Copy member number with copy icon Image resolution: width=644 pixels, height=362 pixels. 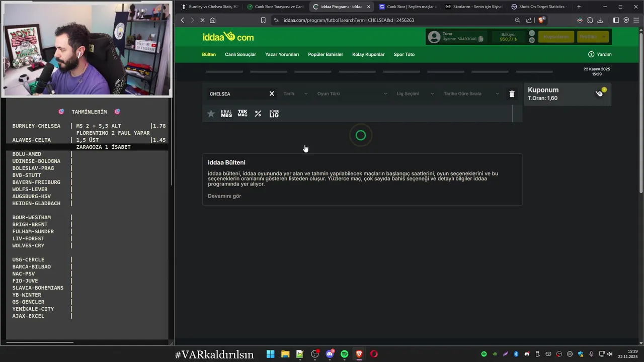tap(481, 39)
